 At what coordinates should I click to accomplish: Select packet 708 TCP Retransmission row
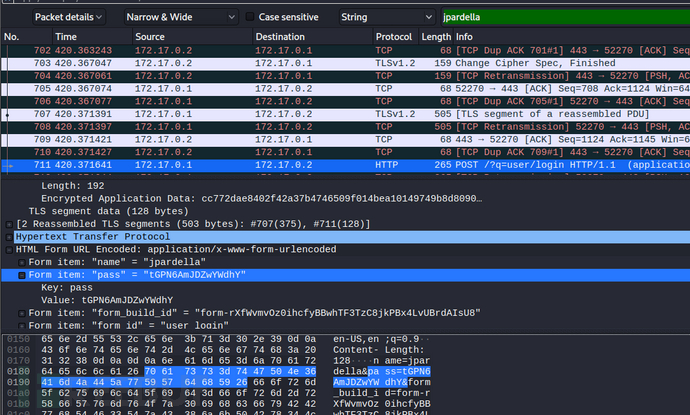pyautogui.click(x=345, y=127)
